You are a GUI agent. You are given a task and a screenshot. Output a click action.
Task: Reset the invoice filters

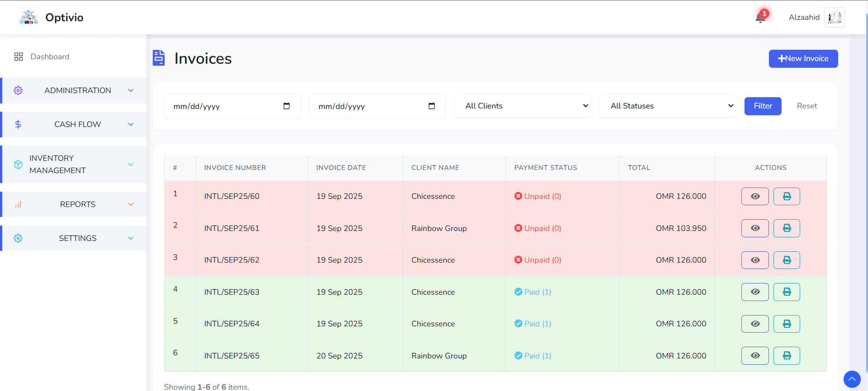click(x=807, y=106)
